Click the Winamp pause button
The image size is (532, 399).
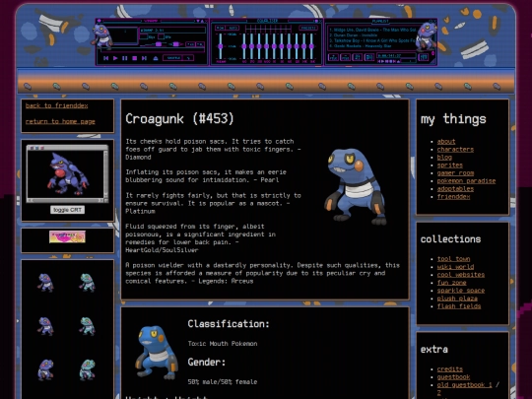pos(124,58)
